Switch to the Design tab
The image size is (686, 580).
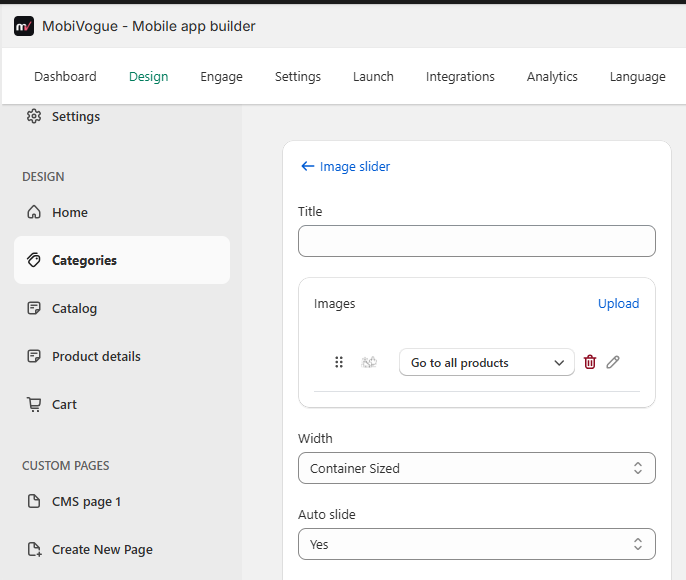point(148,77)
